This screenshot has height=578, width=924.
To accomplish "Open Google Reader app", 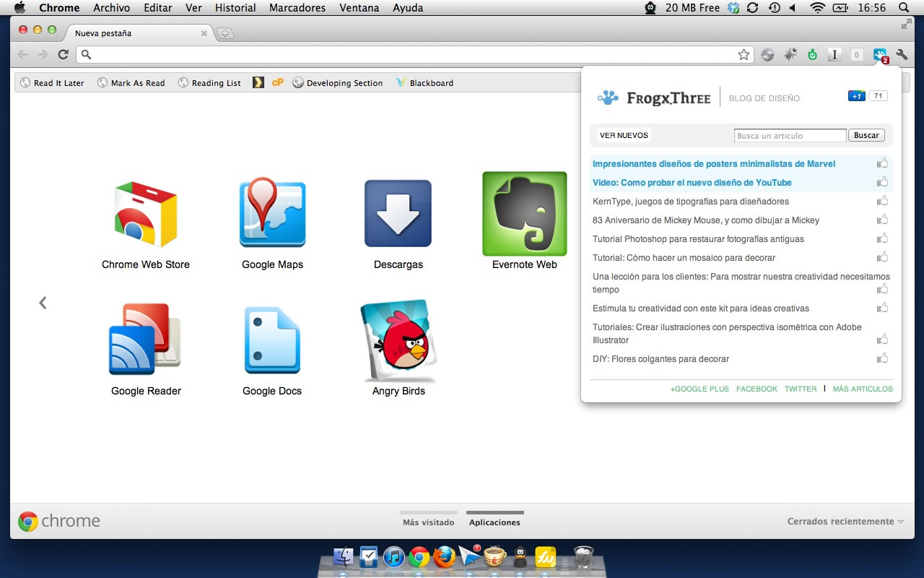I will 145,340.
